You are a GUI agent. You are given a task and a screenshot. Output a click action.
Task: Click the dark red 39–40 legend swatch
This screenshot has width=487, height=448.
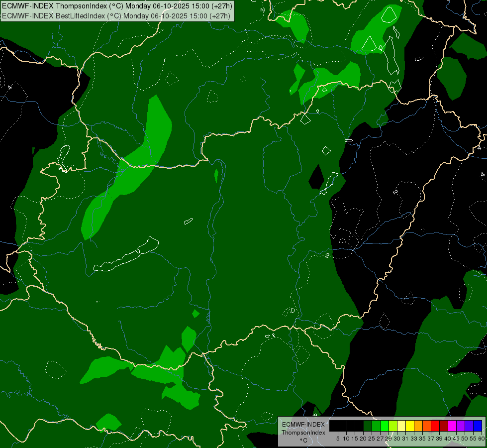tap(444, 426)
